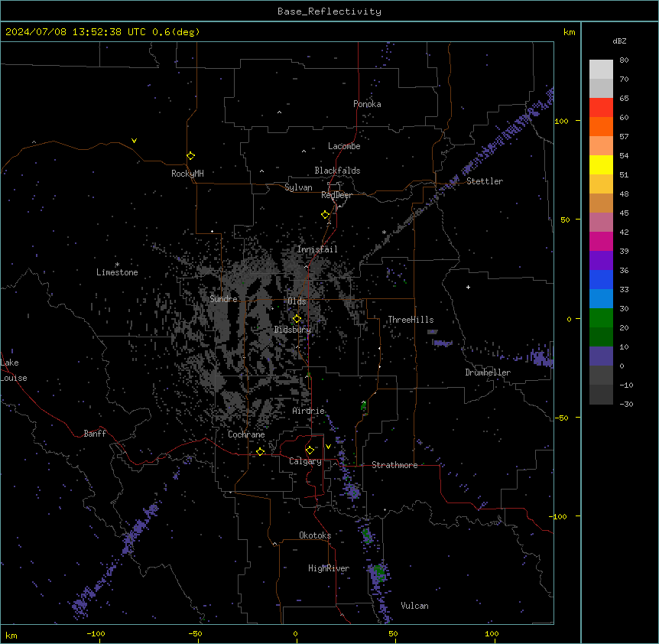Screen dimensions: 659x644
Task: Click the Limestone label
Action: (x=117, y=272)
